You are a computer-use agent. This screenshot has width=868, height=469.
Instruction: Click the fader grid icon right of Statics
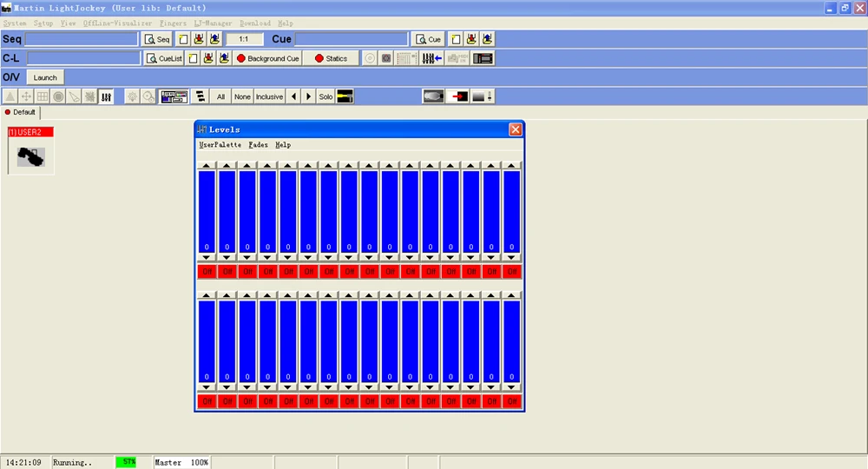406,58
